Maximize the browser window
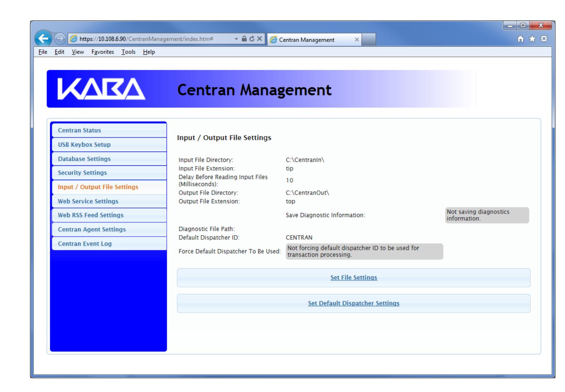The image size is (565, 392). click(523, 26)
